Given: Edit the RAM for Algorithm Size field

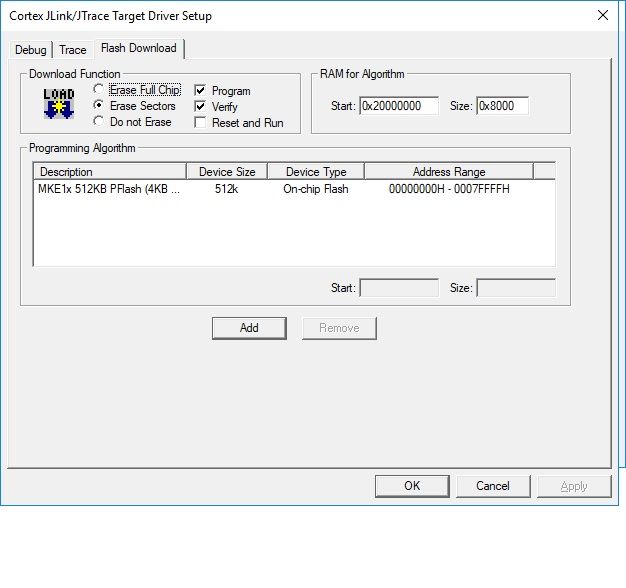Looking at the screenshot, I should click(503, 106).
